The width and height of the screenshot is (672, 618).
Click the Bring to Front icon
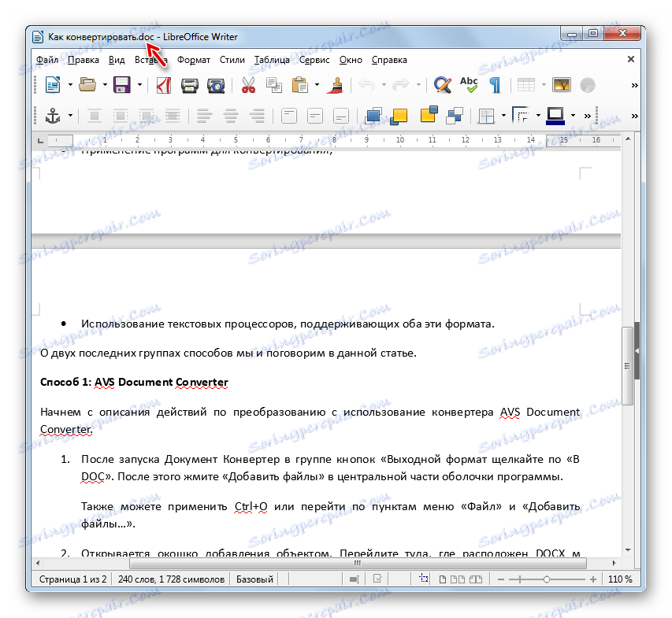tap(373, 116)
